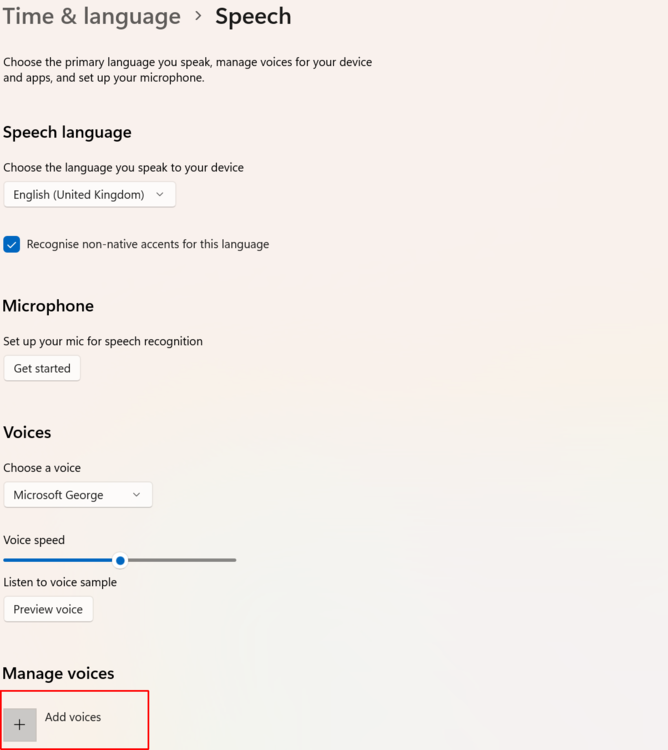
Task: Click the Voice speed slider handle
Action: coord(120,560)
